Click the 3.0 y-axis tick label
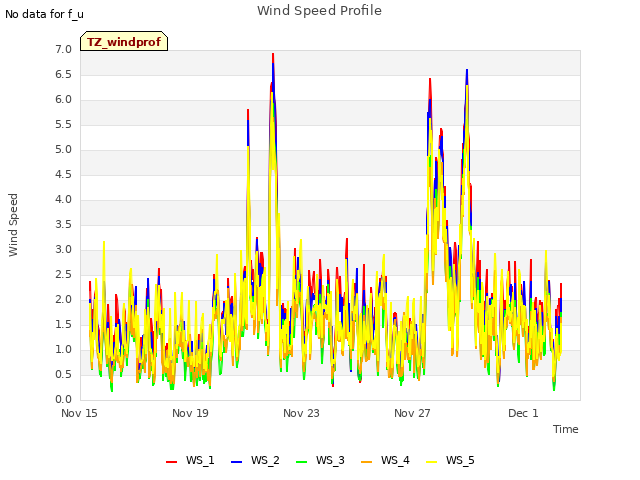Viewport: 640px width, 480px height. (x=63, y=249)
